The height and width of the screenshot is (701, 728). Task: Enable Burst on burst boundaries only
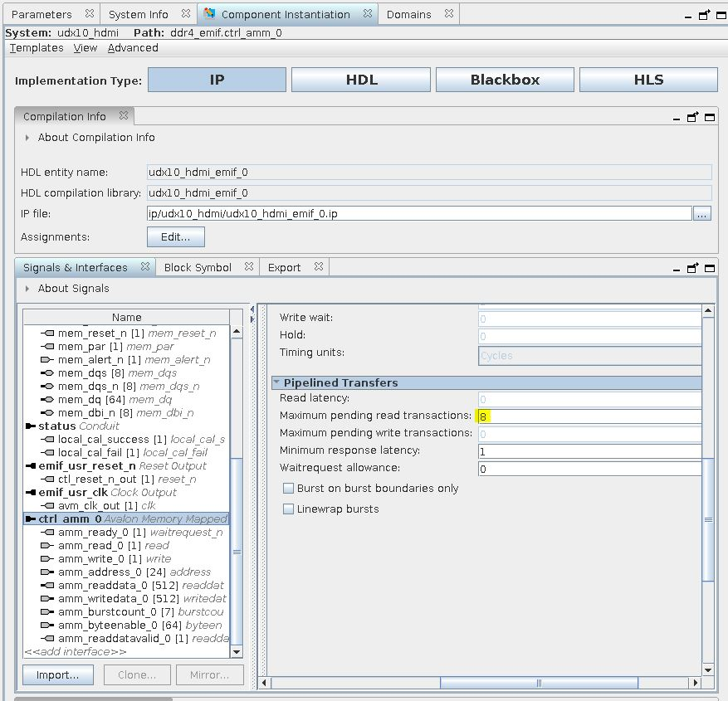point(289,489)
